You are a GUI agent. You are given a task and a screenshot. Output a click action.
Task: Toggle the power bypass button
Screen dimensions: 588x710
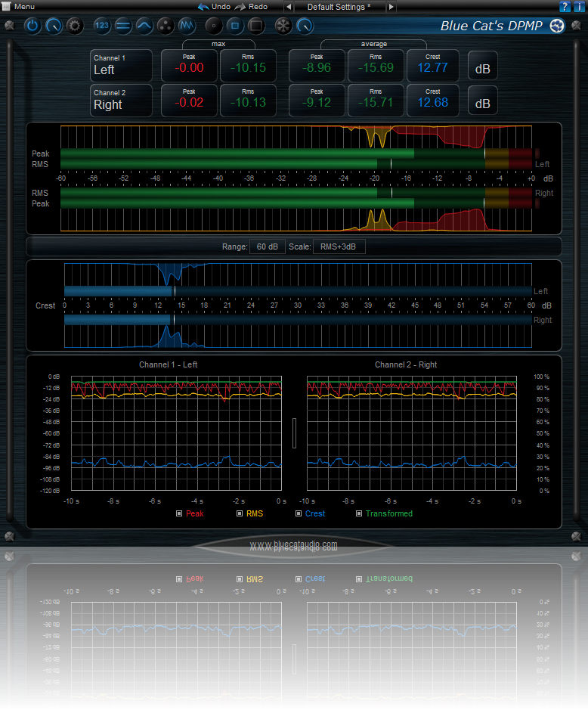pos(32,26)
